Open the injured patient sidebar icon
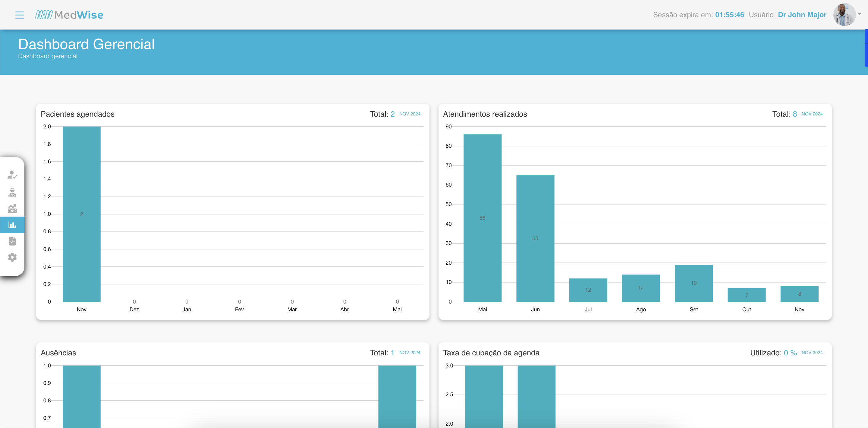The width and height of the screenshot is (868, 428). point(12,192)
